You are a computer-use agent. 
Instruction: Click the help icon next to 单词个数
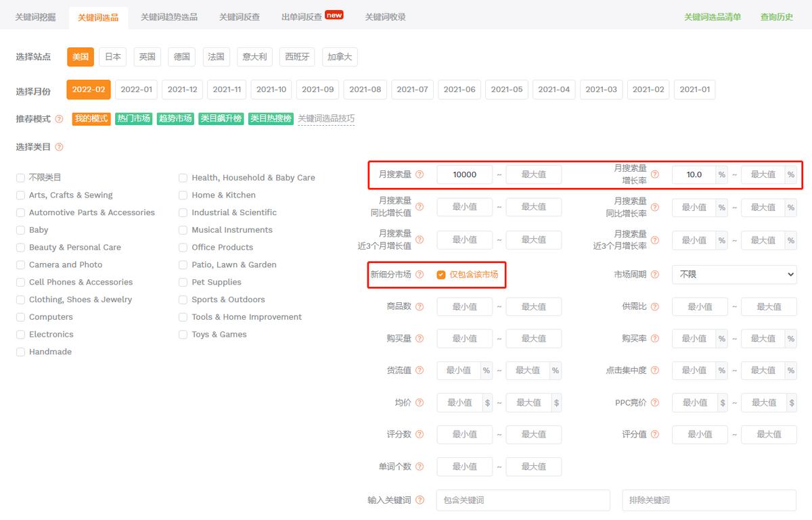[420, 467]
